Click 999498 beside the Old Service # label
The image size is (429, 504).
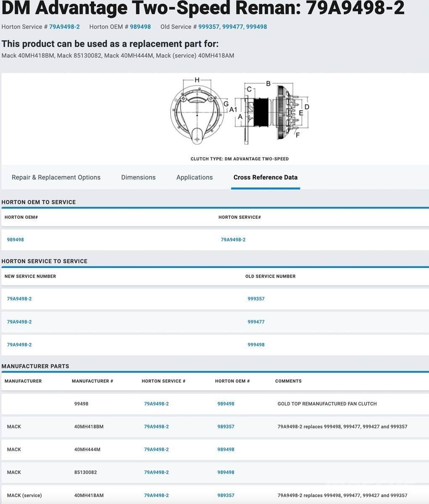(x=256, y=27)
